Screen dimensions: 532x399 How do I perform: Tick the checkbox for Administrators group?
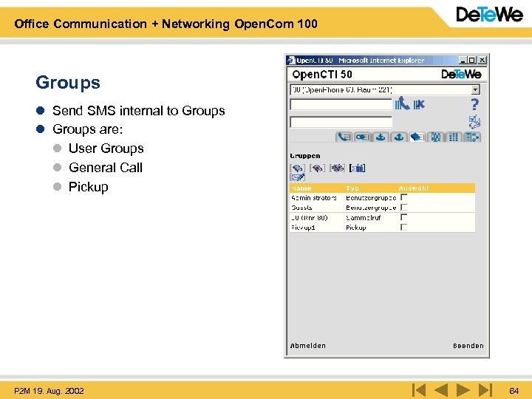tap(403, 197)
